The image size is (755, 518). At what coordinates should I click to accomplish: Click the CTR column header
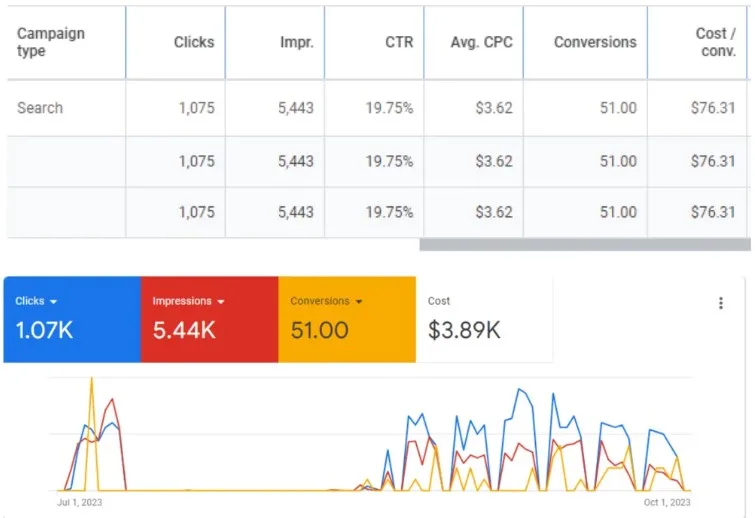(399, 42)
